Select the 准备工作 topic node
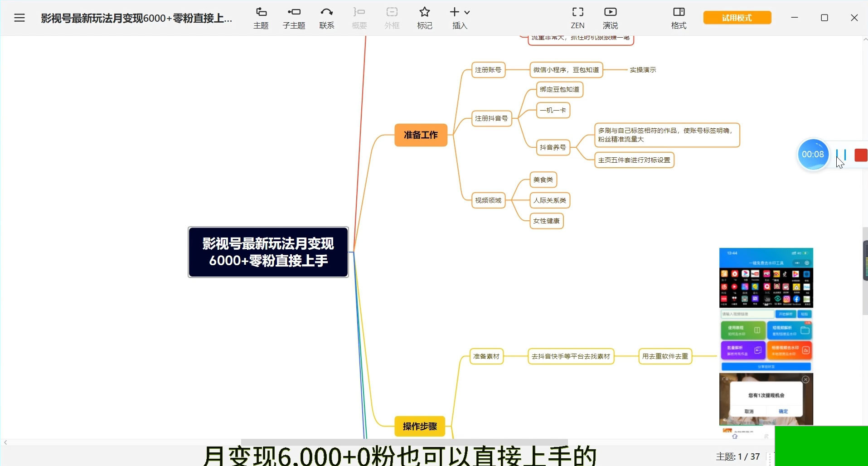Viewport: 868px width, 466px height. coord(421,135)
